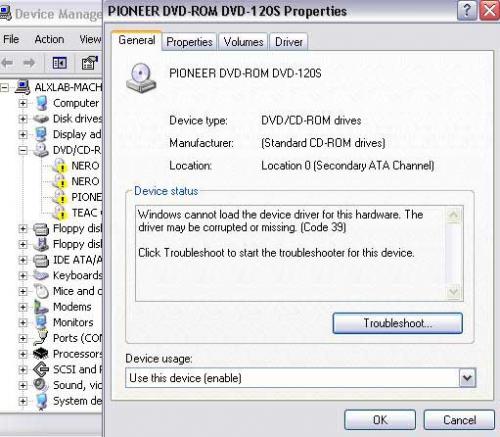Viewport: 500px width, 437px height.
Task: Select the TEAC drive entry icon
Action: (60, 213)
